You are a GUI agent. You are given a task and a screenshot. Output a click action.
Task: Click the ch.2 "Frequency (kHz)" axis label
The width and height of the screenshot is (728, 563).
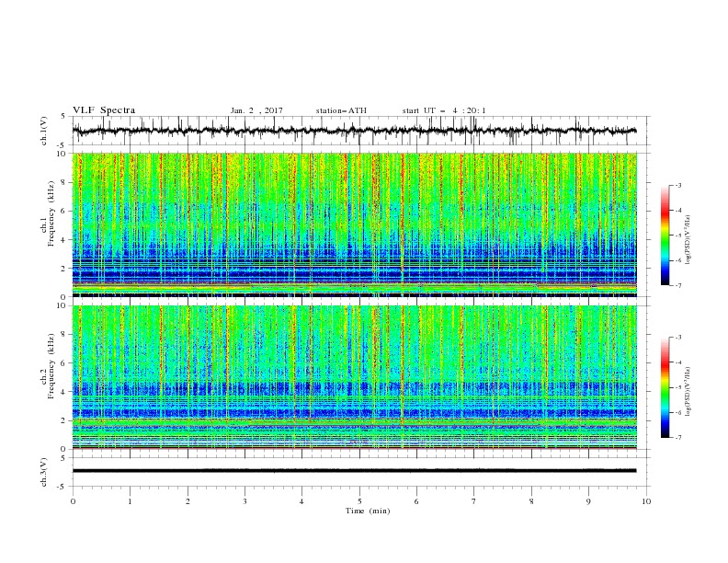51,366
